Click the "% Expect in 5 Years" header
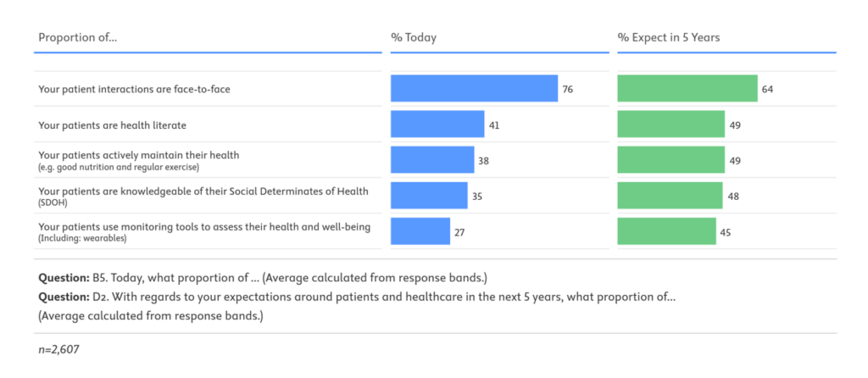 coord(669,38)
